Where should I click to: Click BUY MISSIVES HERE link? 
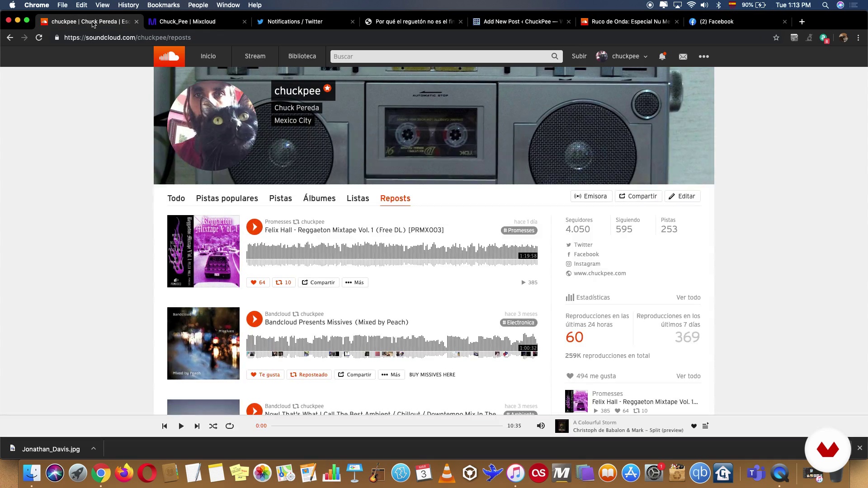point(432,375)
